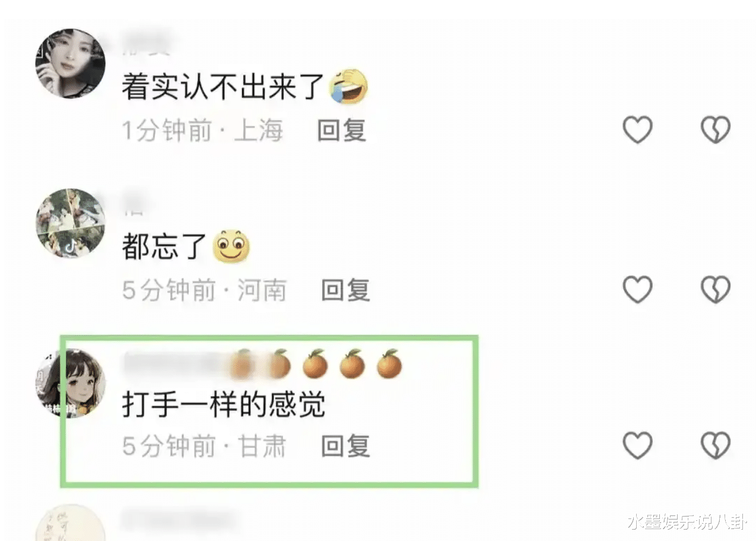
Task: Tap the laughing-crying emoji in first comment
Action: click(350, 86)
